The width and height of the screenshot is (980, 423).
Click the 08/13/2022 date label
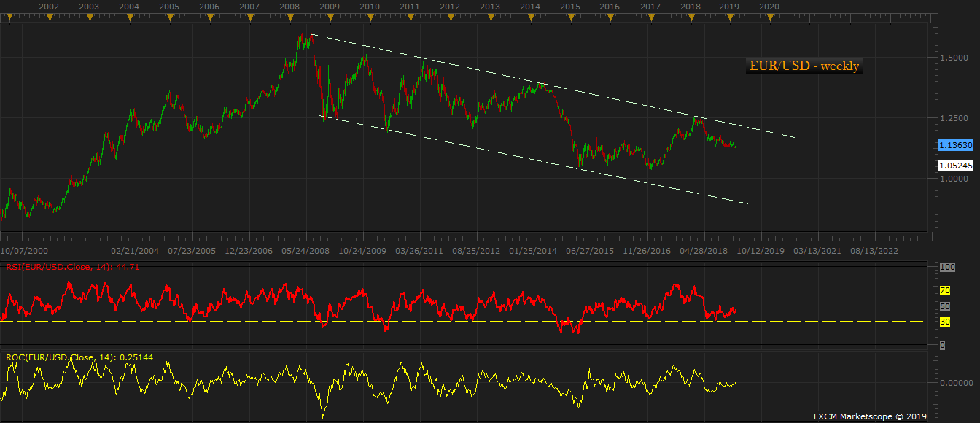(x=874, y=250)
